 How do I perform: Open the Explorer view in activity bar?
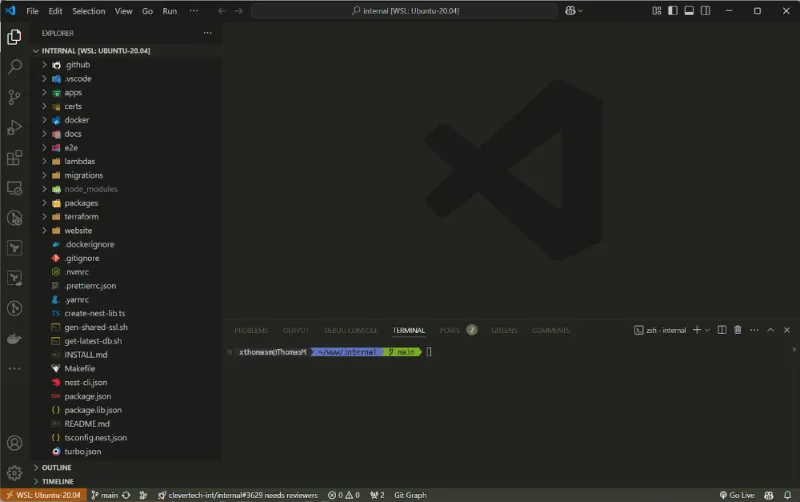[14, 37]
